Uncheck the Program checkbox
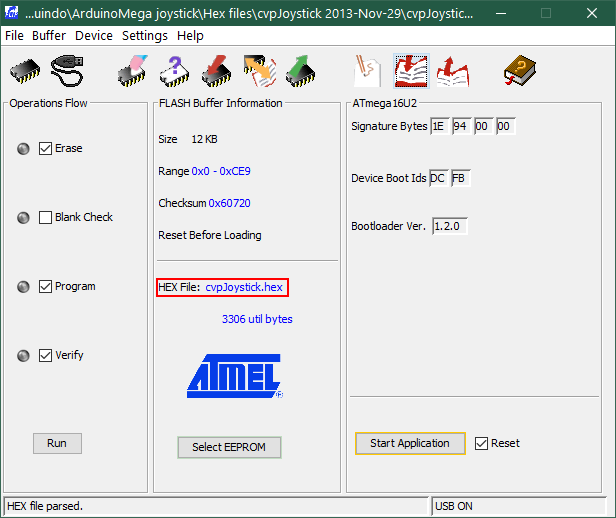Screen dimensions: 616x518 coord(45,286)
